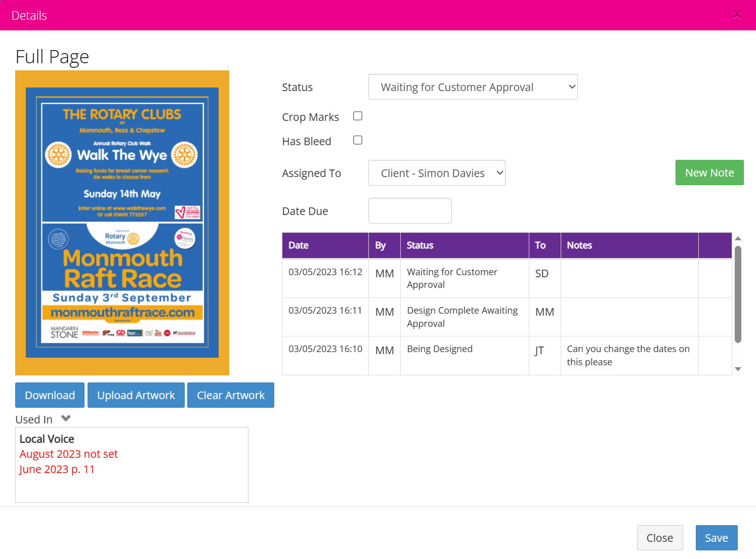Enable the Has Bleed checkbox
Screen dimensions: 756x559
point(357,140)
